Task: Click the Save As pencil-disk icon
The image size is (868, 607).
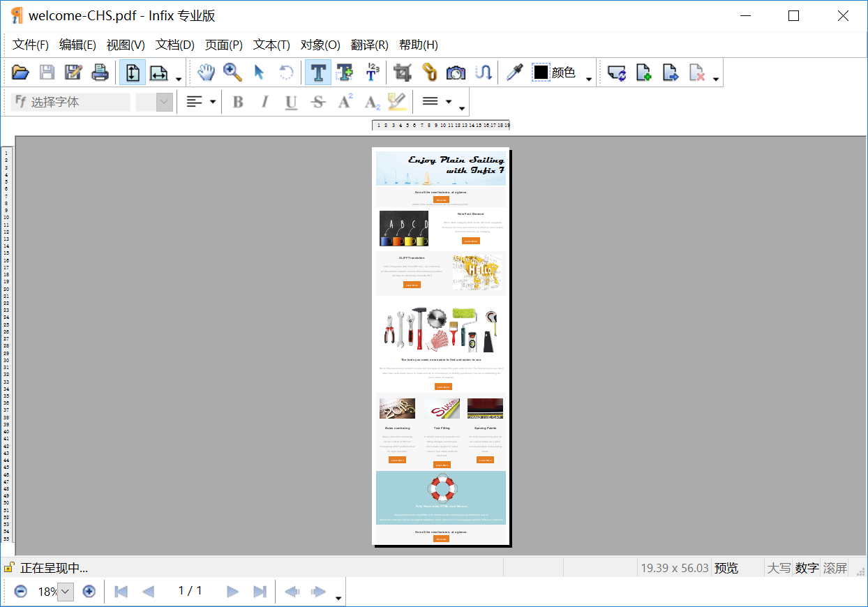Action: (x=73, y=73)
